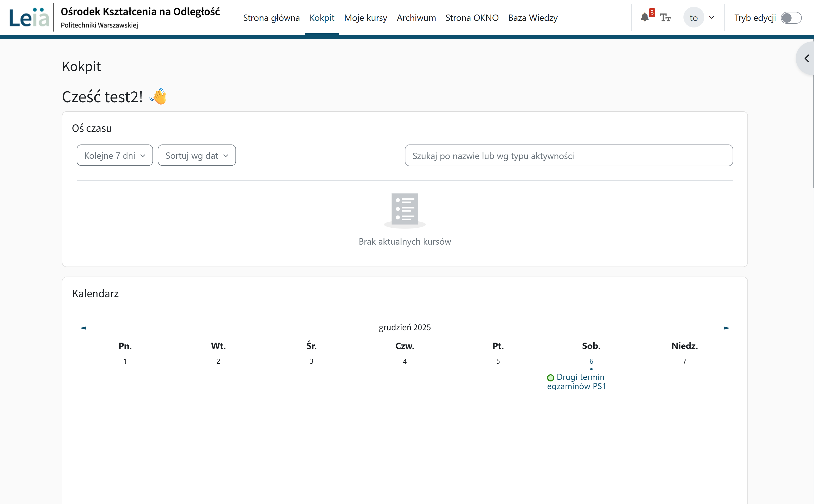Open the notifications bell icon
This screenshot has height=504, width=814.
645,17
